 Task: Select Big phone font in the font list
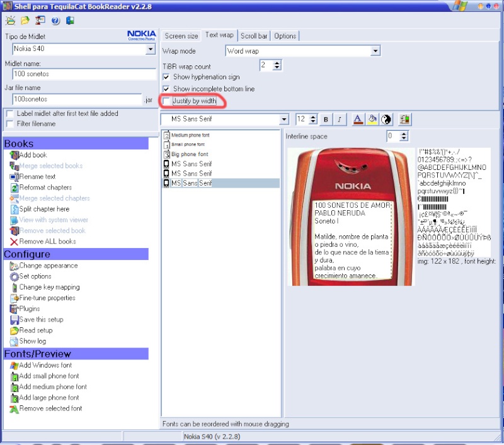pos(190,154)
